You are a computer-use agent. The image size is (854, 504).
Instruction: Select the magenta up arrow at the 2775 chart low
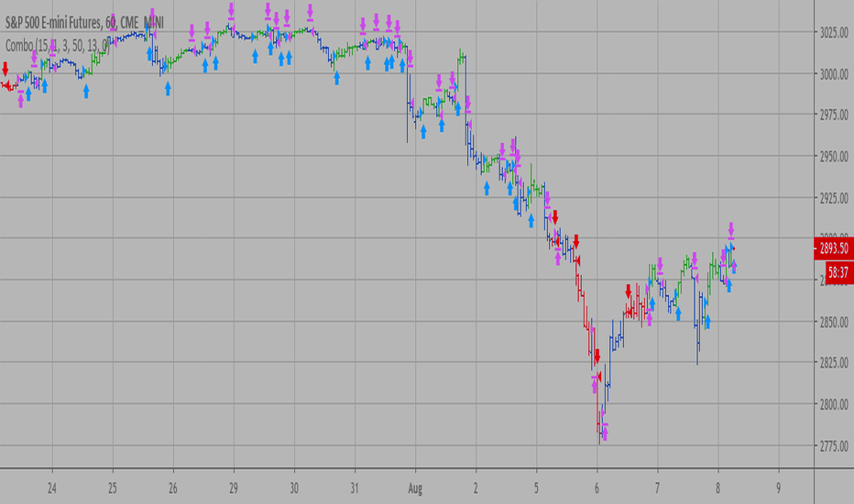(x=605, y=433)
